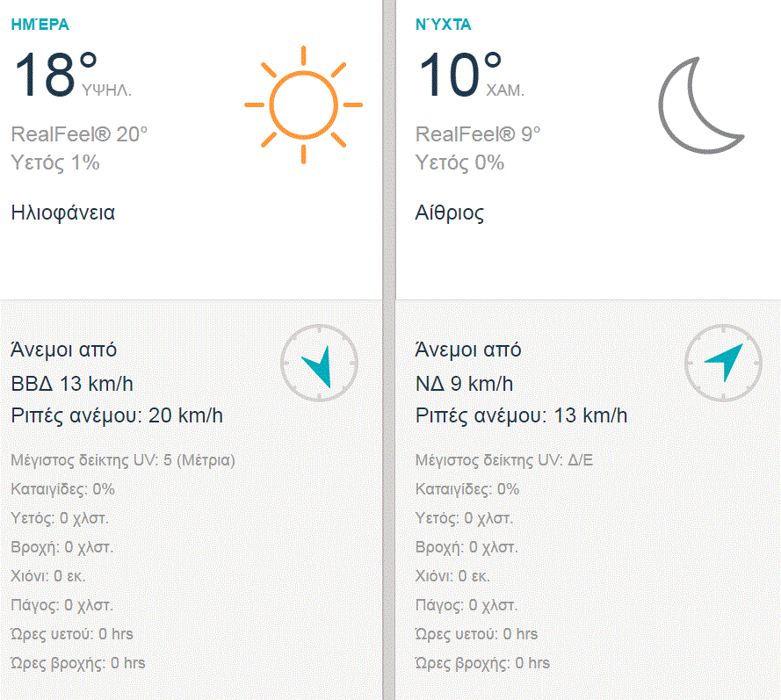Screen dimensions: 781x700
Task: Click the night wind gusts 13 km/h
Action: click(x=521, y=415)
